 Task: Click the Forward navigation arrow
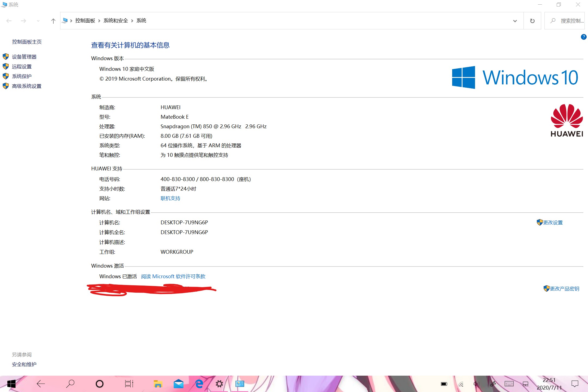click(24, 21)
